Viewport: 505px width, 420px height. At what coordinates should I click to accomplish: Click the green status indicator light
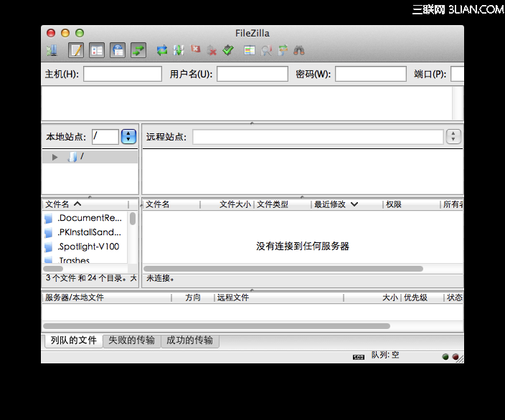pos(445,357)
